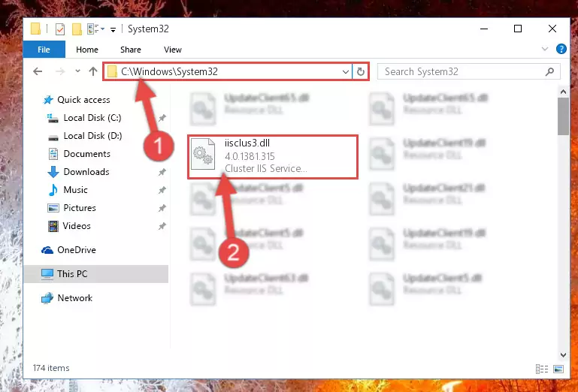Open Downloads in sidebar
The width and height of the screenshot is (578, 392).
(x=86, y=172)
